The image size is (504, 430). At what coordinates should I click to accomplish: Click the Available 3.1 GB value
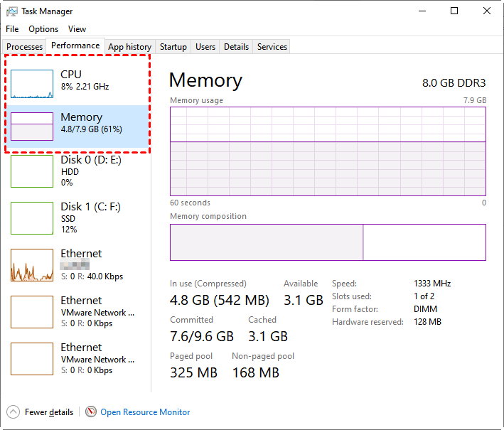coord(303,300)
